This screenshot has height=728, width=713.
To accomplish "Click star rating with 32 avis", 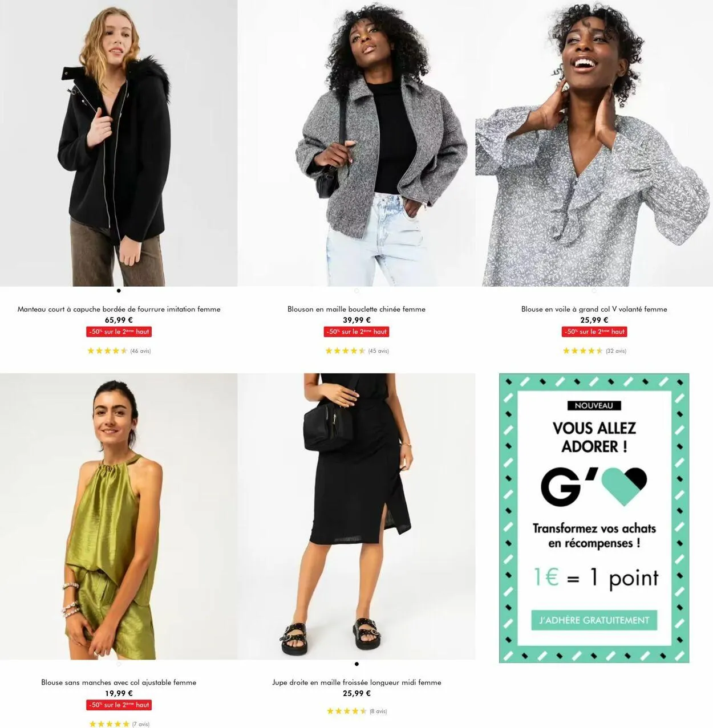I will 594,351.
